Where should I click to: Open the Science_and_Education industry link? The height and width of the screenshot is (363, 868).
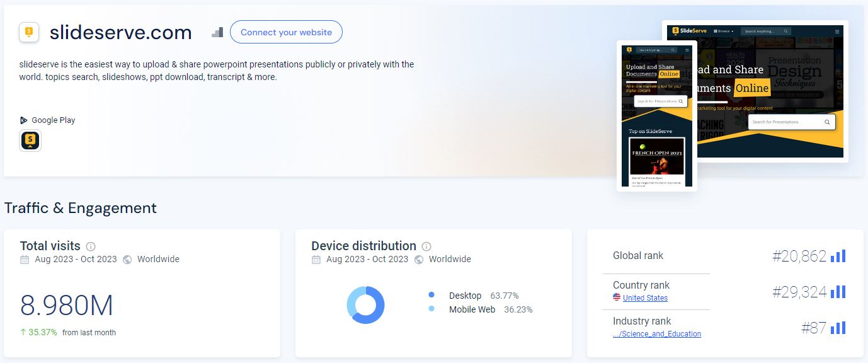(x=657, y=334)
